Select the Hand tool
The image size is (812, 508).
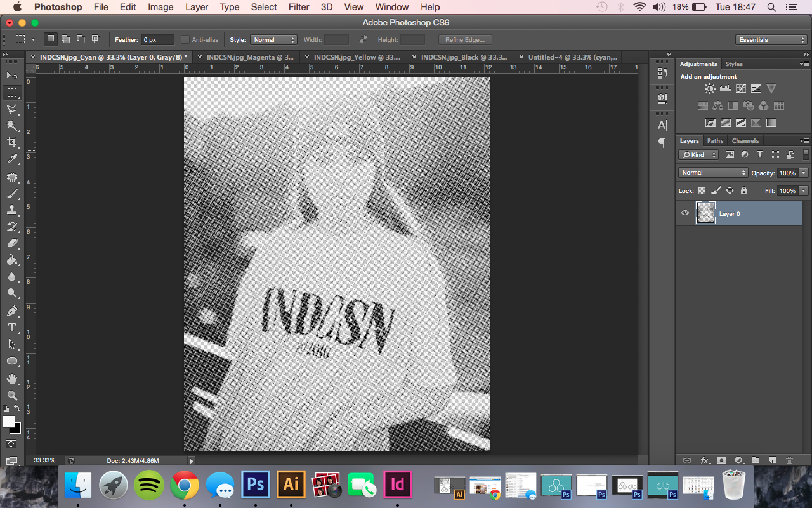click(11, 379)
